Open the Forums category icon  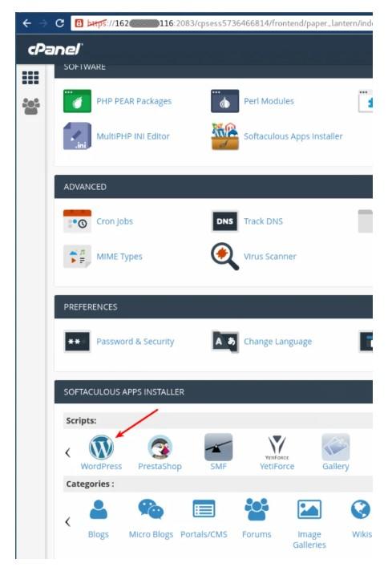click(257, 509)
